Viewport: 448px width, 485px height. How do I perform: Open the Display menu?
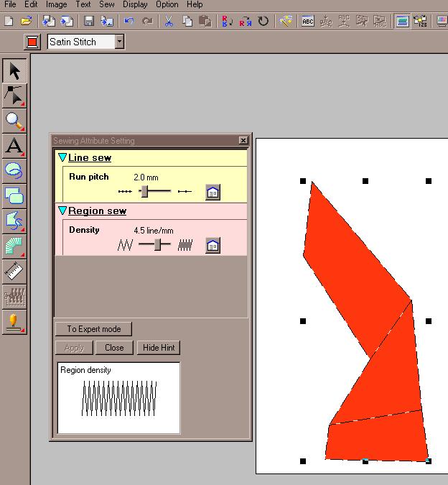click(135, 4)
